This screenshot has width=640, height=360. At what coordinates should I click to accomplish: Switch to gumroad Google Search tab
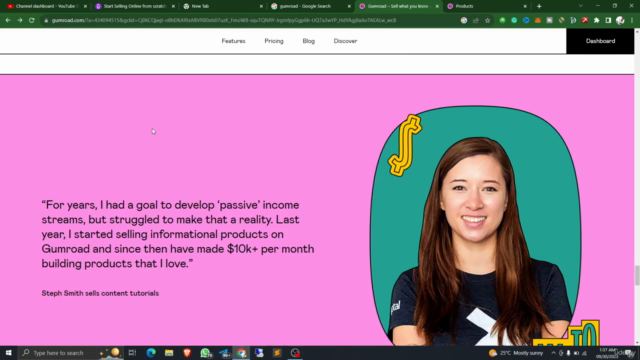coord(310,6)
